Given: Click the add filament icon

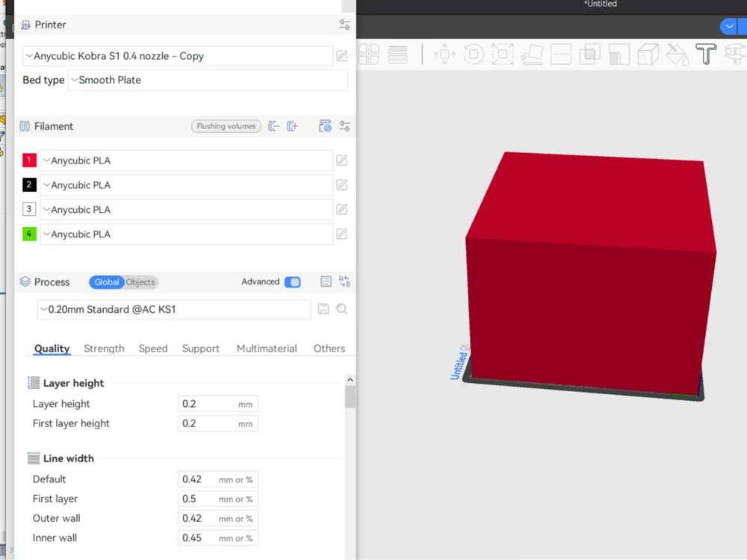Looking at the screenshot, I should pyautogui.click(x=293, y=126).
